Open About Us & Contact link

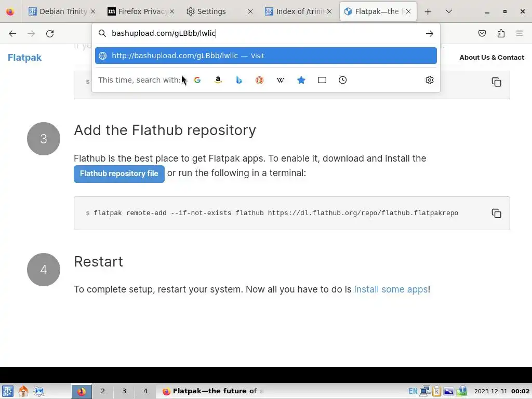[x=491, y=57]
